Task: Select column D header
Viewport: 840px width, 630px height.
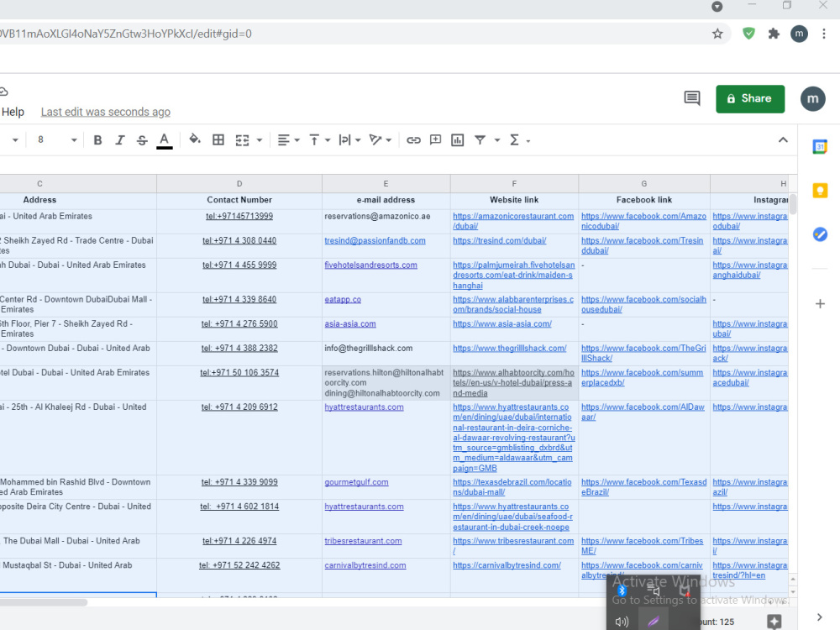Action: (239, 184)
